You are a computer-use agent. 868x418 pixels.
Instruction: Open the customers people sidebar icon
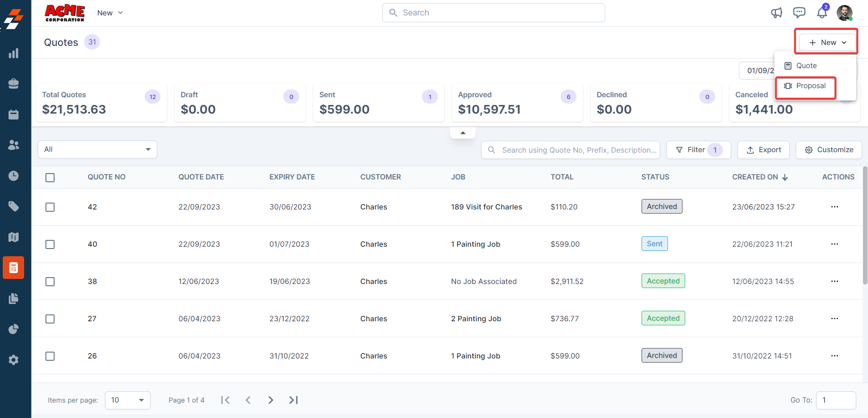tap(14, 145)
